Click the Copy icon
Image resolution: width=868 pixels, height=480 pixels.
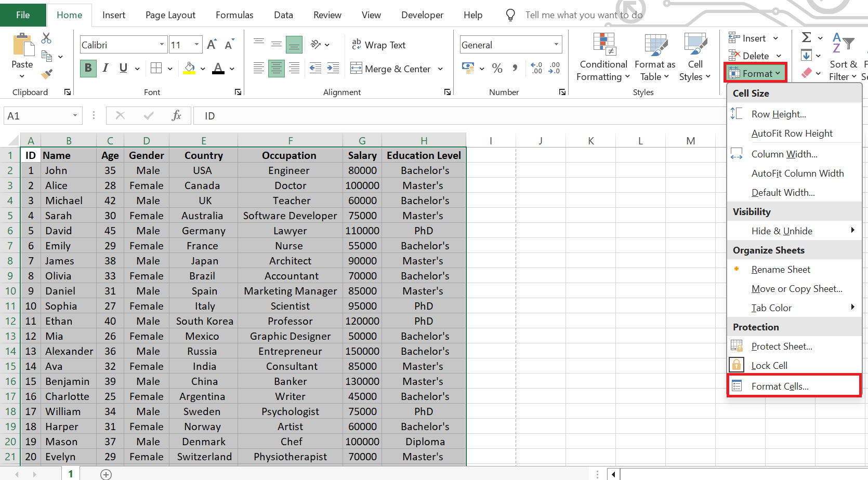point(46,56)
